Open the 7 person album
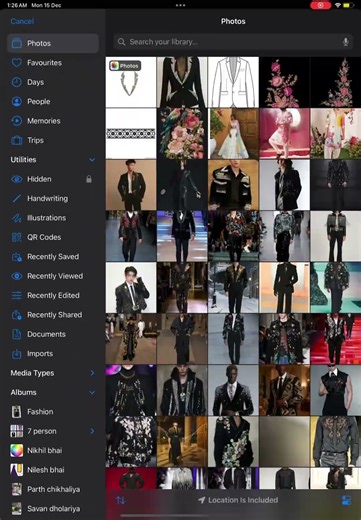This screenshot has width=361, height=520. click(x=53, y=431)
